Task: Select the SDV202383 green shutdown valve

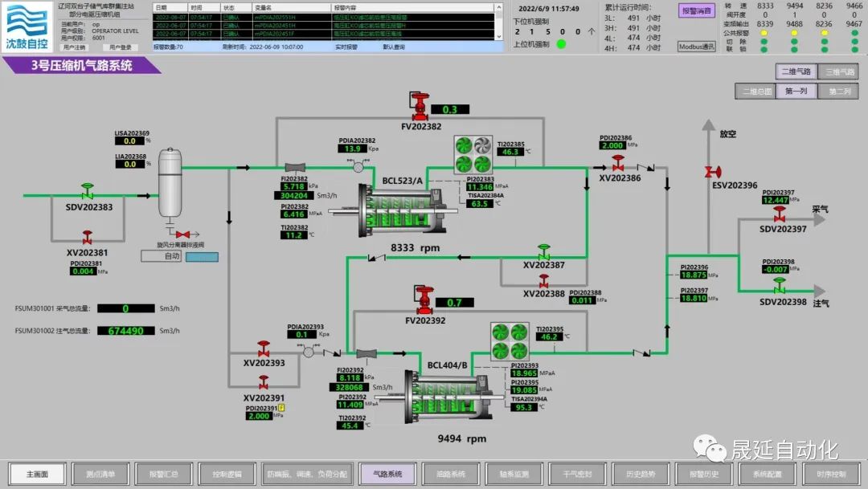Action: point(88,193)
